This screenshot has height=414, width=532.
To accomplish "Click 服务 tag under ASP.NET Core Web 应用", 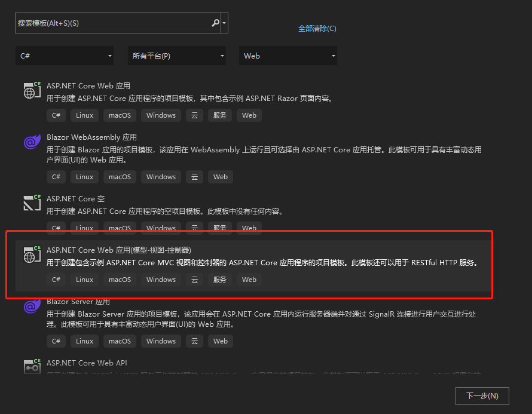I will pyautogui.click(x=219, y=115).
